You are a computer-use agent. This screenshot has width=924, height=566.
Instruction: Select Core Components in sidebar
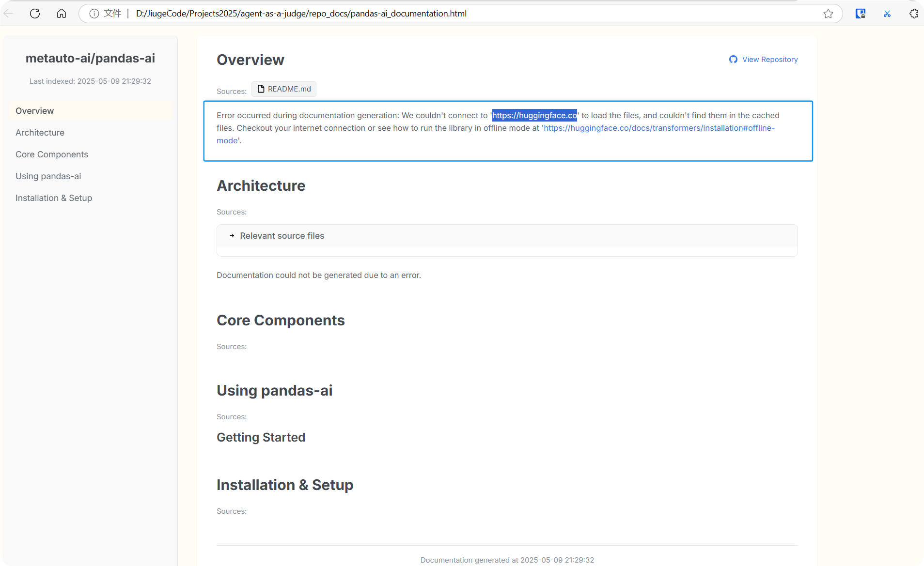91,154
